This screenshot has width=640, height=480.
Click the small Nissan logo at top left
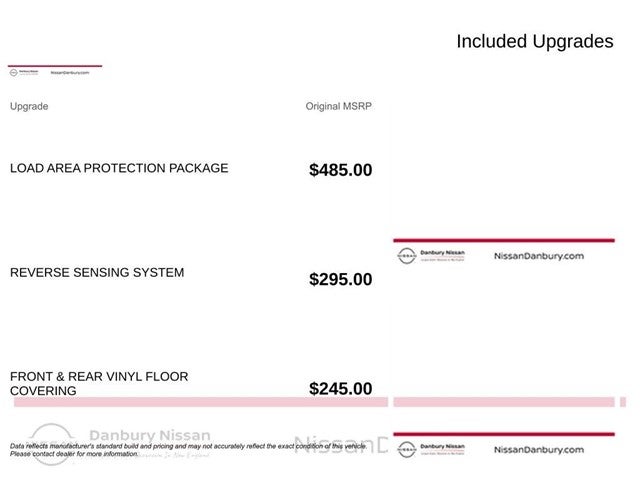(13, 73)
